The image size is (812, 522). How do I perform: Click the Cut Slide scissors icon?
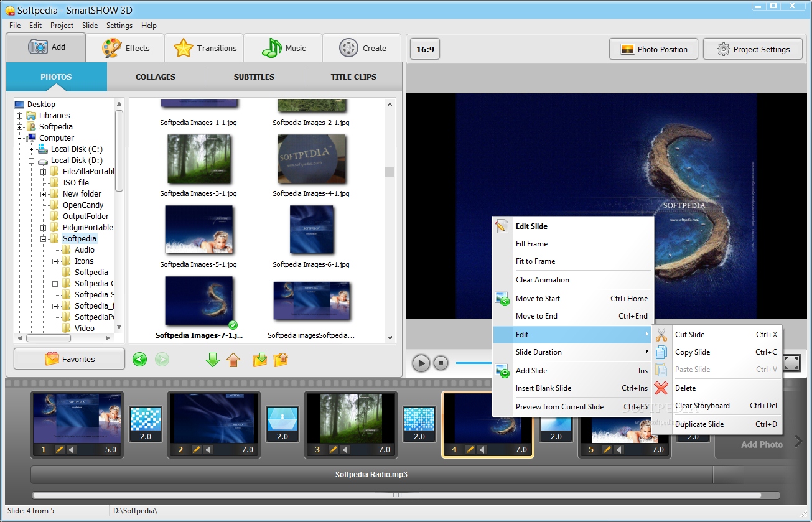tap(661, 335)
